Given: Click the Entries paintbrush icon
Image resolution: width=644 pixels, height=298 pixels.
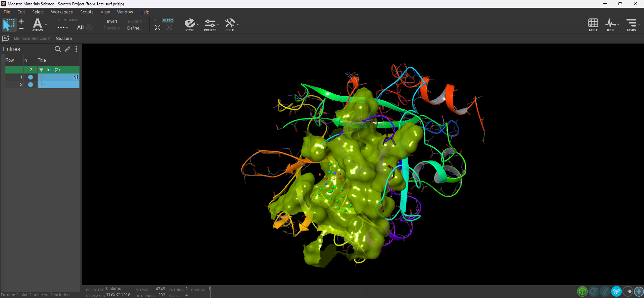Looking at the screenshot, I should click(67, 49).
